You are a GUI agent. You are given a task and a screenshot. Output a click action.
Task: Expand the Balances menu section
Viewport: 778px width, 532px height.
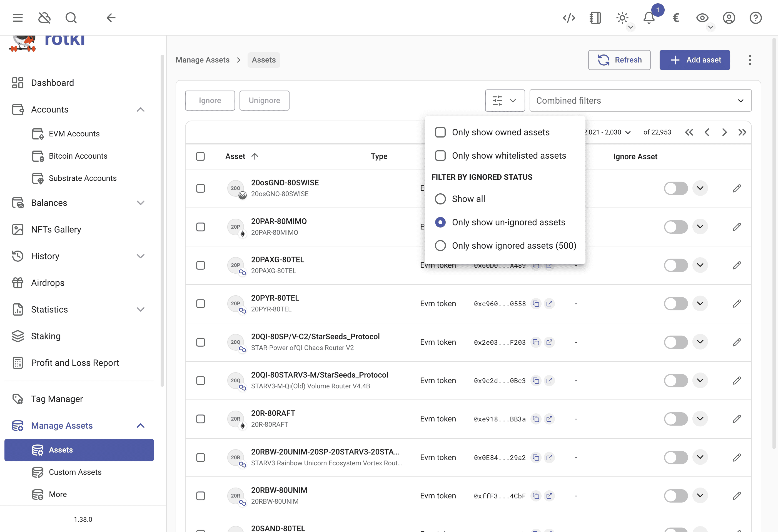[141, 203]
